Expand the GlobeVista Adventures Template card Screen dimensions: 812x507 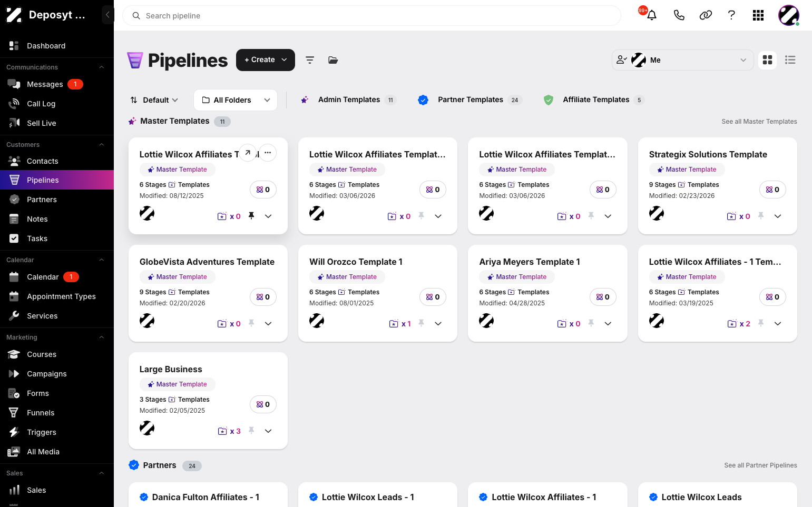(x=268, y=323)
